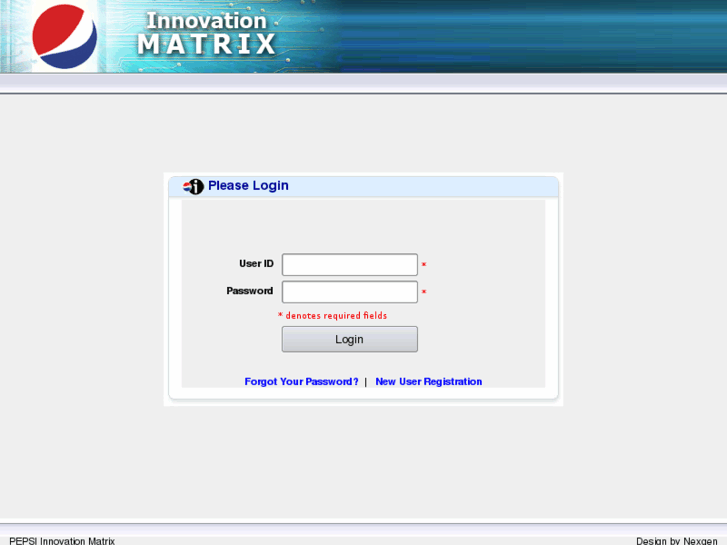Click the Innovation MATRIX banner title

point(207,33)
